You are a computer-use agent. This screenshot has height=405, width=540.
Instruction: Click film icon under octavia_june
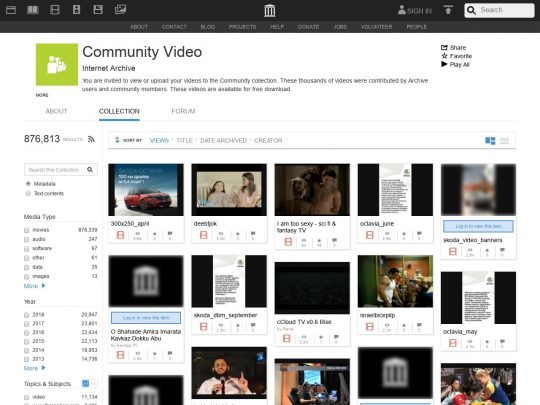(370, 235)
